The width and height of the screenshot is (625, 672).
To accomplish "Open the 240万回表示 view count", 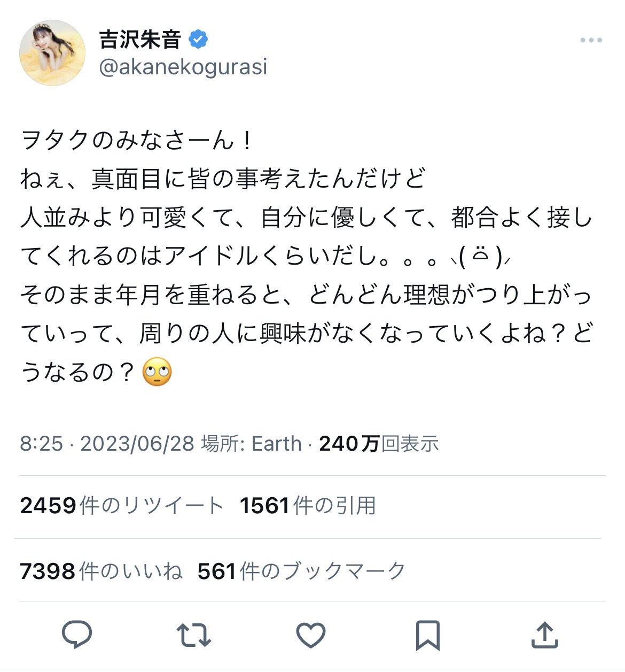I will point(379,443).
